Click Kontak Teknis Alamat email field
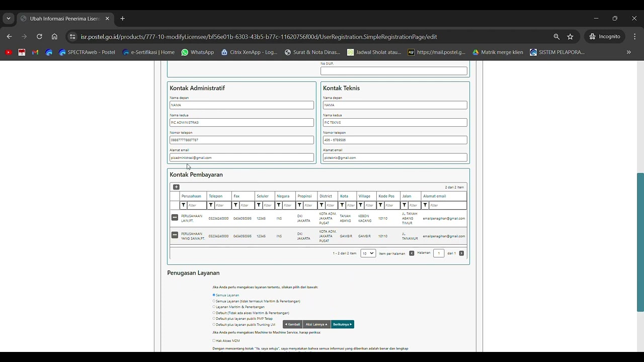Image resolution: width=644 pixels, height=362 pixels. click(x=395, y=157)
